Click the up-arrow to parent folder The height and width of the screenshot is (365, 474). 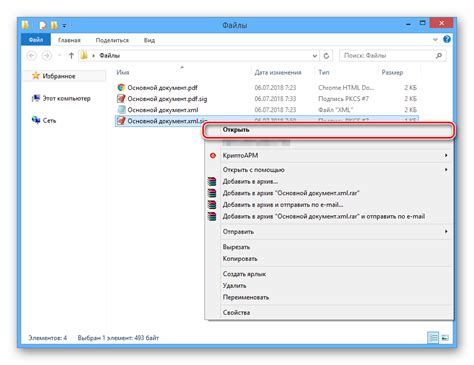click(71, 56)
